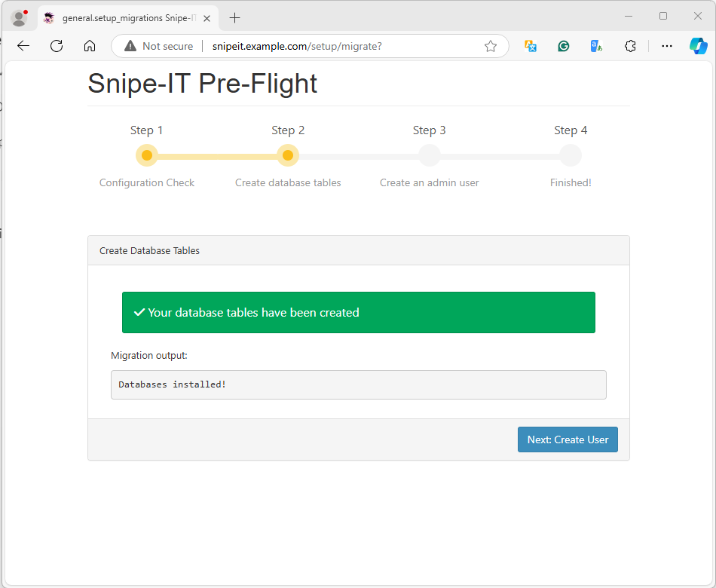Click the Google Translate extension icon
Image resolution: width=716 pixels, height=588 pixels.
(x=596, y=46)
